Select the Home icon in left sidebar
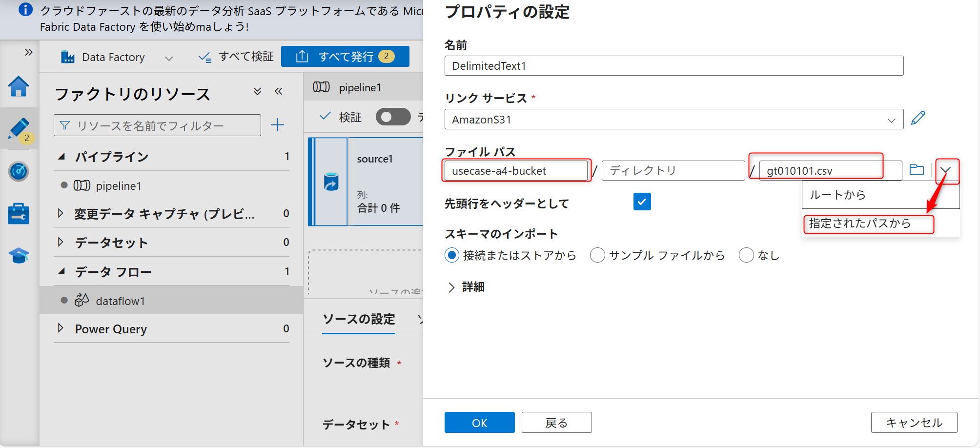980x448 pixels. point(19,87)
